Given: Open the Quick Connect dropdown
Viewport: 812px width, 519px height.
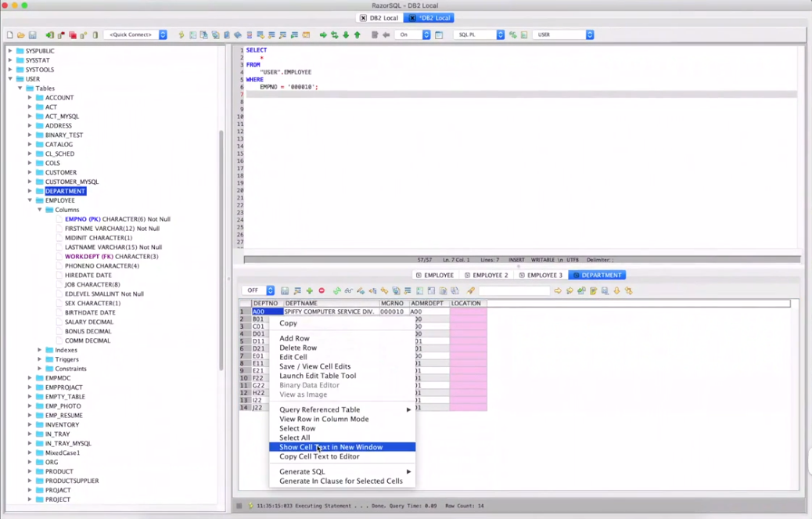Looking at the screenshot, I should (136, 35).
